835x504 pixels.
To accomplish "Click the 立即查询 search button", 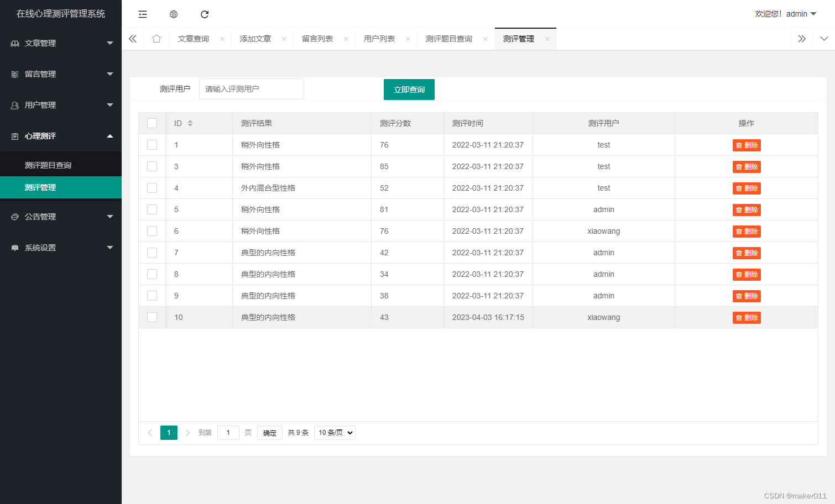I will coord(409,90).
